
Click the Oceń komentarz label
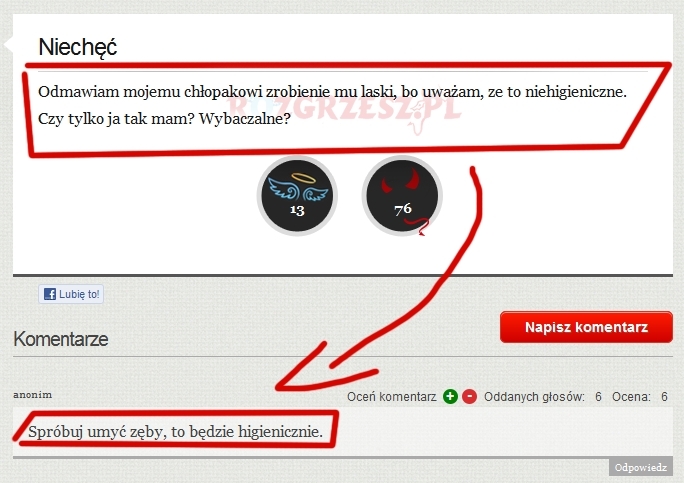click(x=392, y=397)
